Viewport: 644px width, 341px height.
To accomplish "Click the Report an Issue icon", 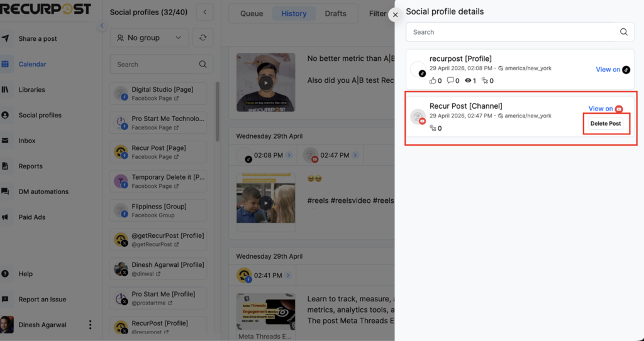I will [5, 299].
